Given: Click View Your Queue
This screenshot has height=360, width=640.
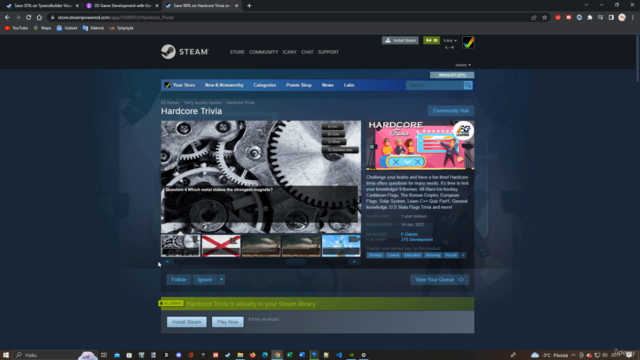Looking at the screenshot, I should tap(439, 280).
